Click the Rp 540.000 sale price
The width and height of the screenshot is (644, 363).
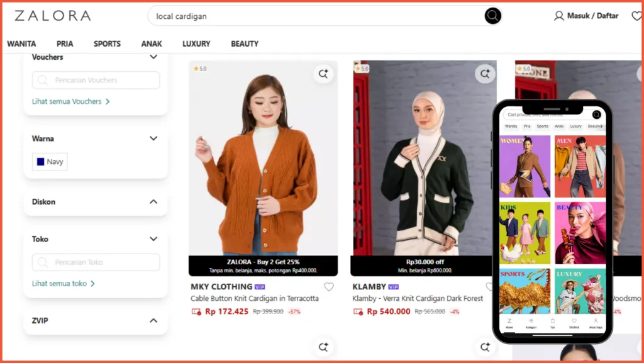389,311
